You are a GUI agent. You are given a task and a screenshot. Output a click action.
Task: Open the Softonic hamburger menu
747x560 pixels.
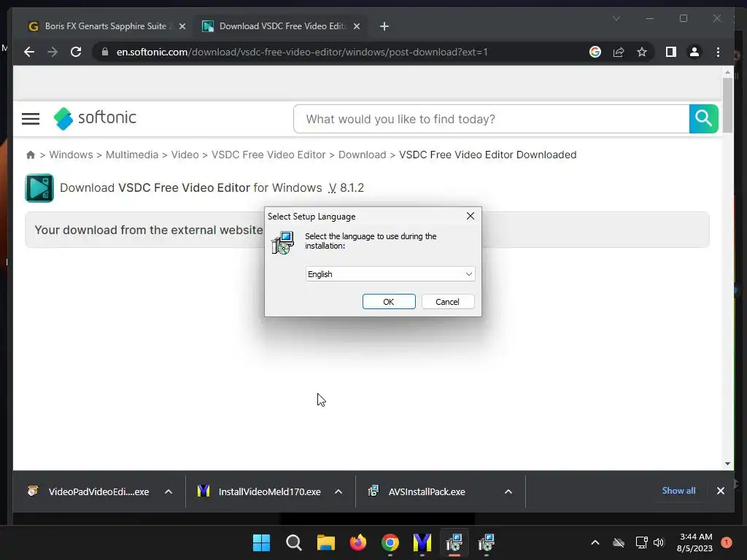click(x=31, y=119)
